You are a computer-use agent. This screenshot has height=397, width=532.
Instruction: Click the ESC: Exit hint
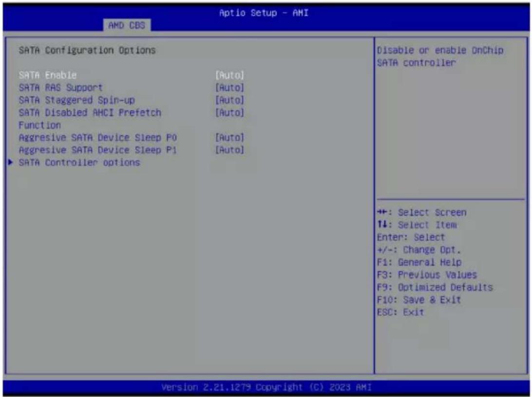[400, 312]
